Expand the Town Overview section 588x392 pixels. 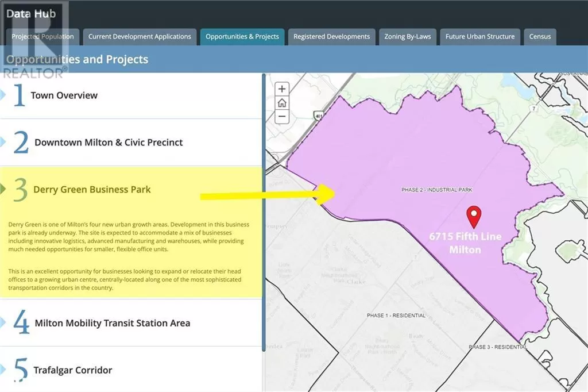pos(64,95)
